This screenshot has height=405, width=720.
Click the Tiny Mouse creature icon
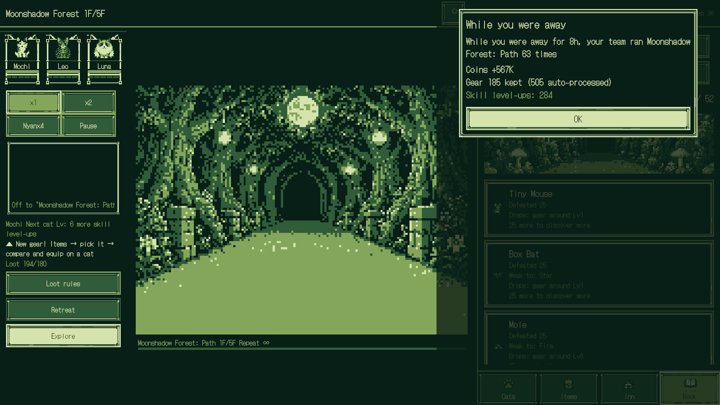(x=497, y=208)
